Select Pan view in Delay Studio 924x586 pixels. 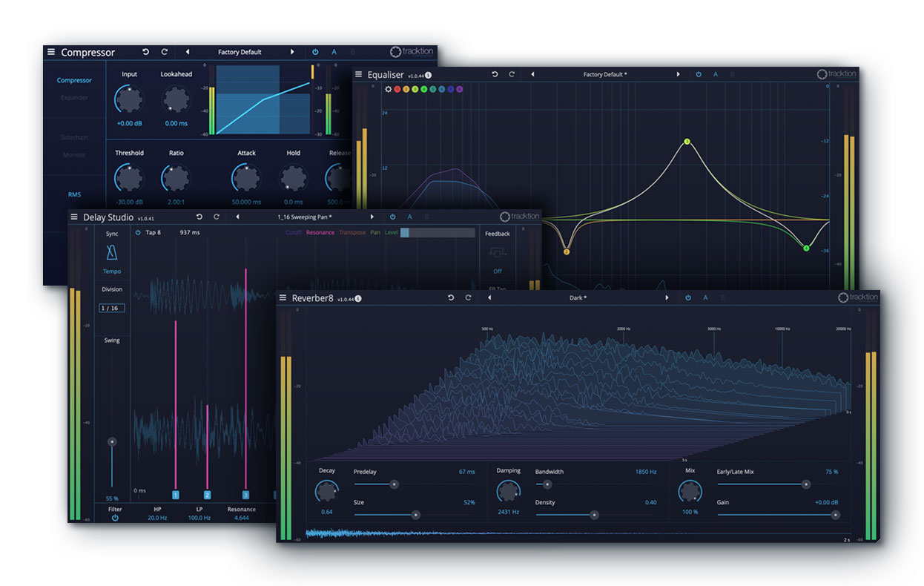click(x=375, y=233)
